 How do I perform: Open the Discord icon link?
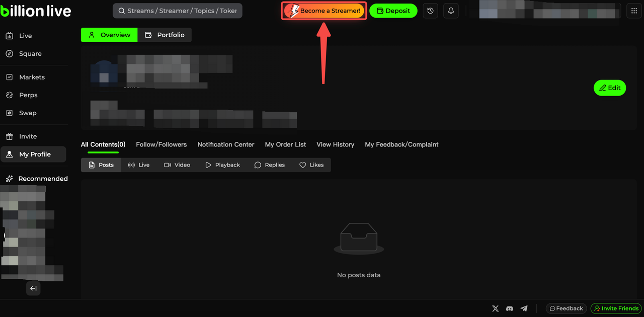tap(510, 308)
